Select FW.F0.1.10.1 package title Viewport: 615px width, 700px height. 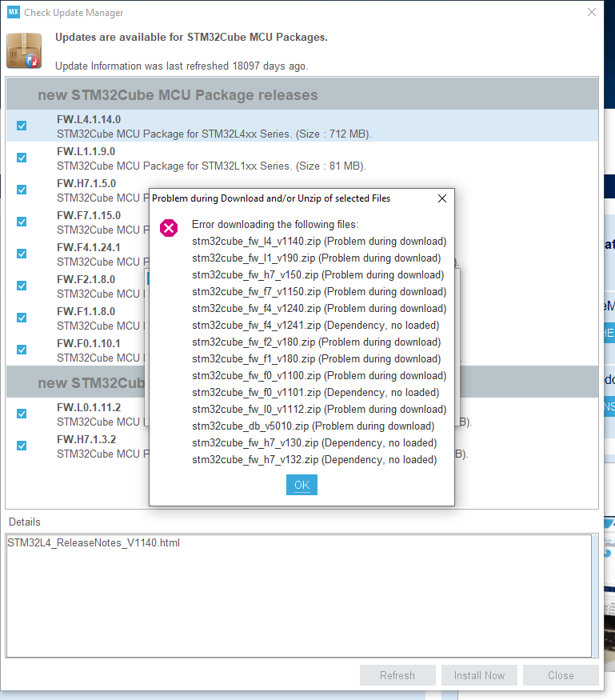click(x=88, y=343)
